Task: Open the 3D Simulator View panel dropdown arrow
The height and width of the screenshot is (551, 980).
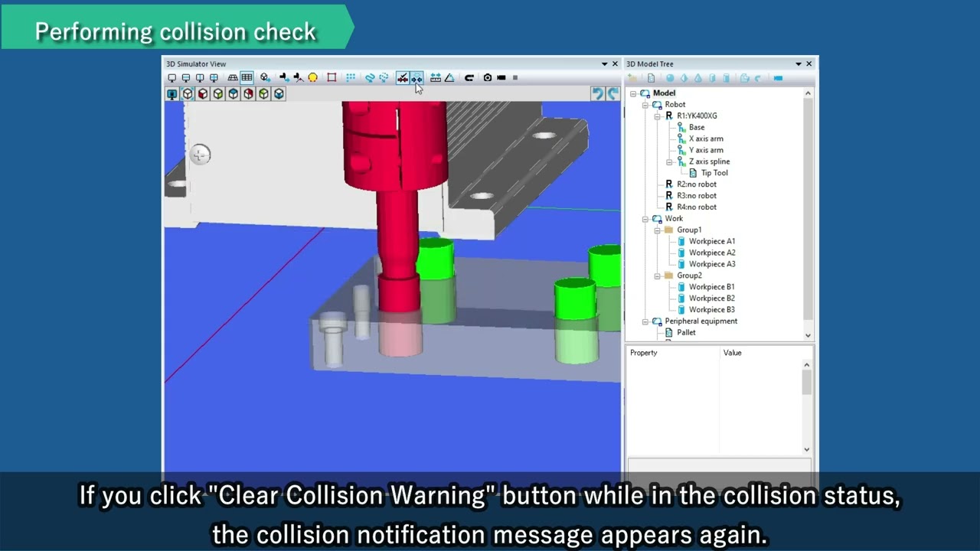Action: [604, 64]
